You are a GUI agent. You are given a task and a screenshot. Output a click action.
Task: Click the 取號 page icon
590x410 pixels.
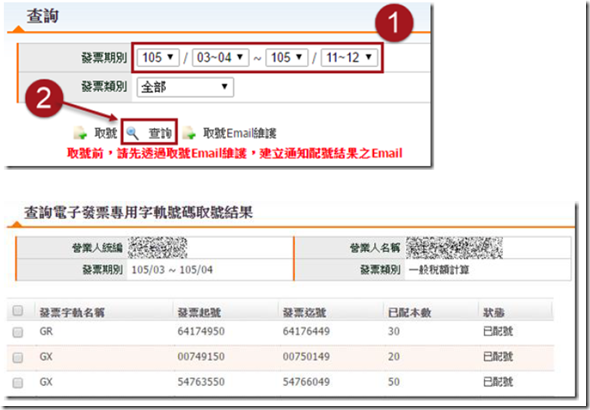click(80, 133)
